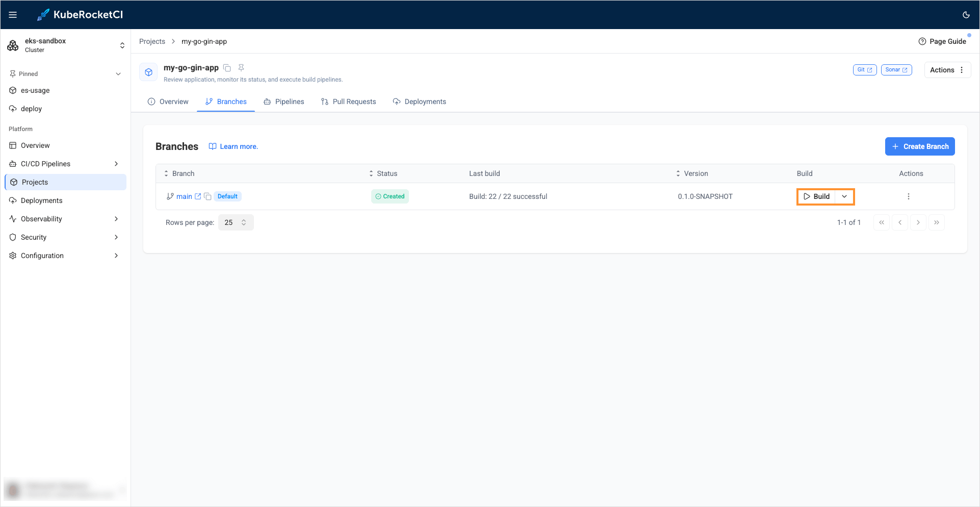Collapse the Pinned sidebar section
980x507 pixels.
tap(118, 74)
